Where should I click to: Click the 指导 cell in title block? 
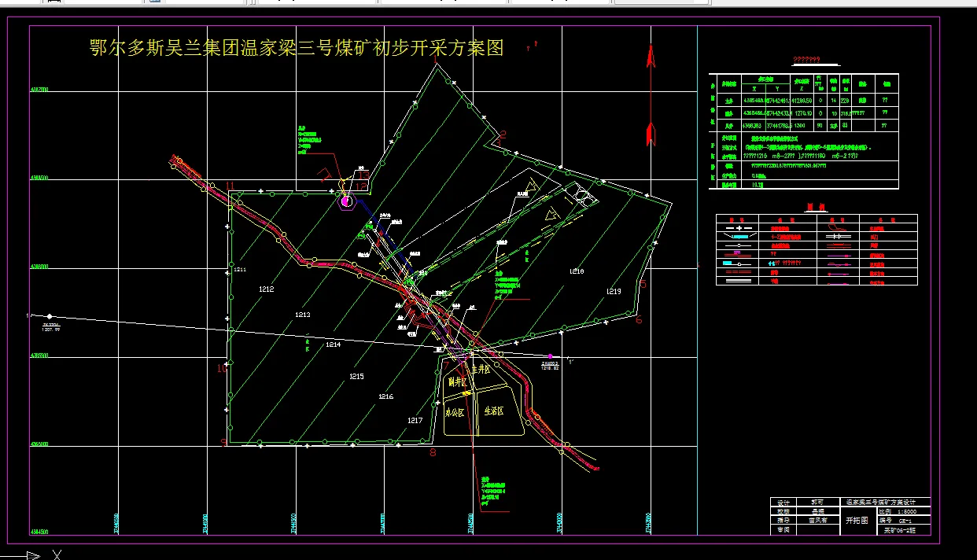click(x=783, y=521)
